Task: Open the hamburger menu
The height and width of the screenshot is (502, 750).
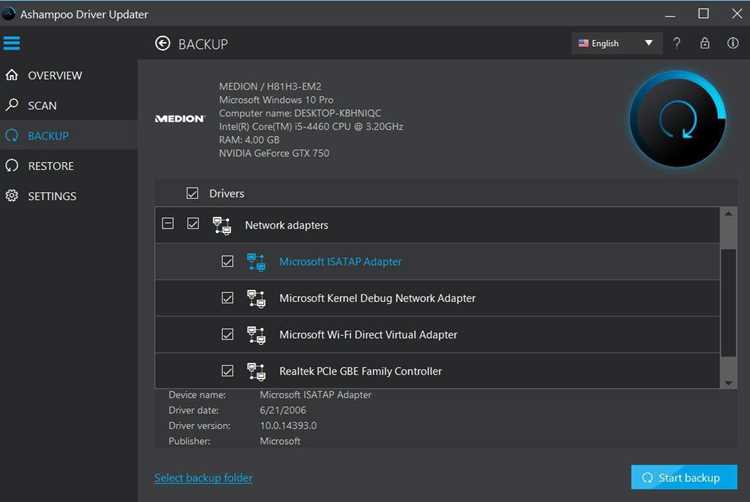Action: point(12,43)
